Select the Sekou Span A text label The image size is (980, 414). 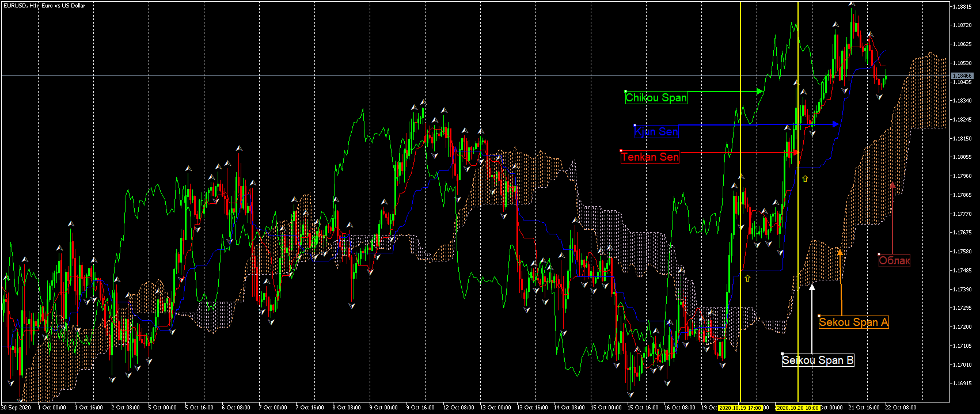pyautogui.click(x=853, y=322)
